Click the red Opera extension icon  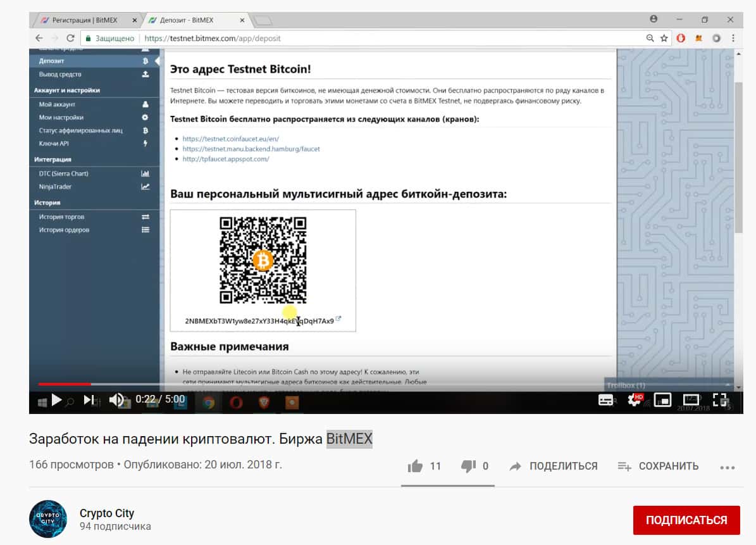point(681,38)
